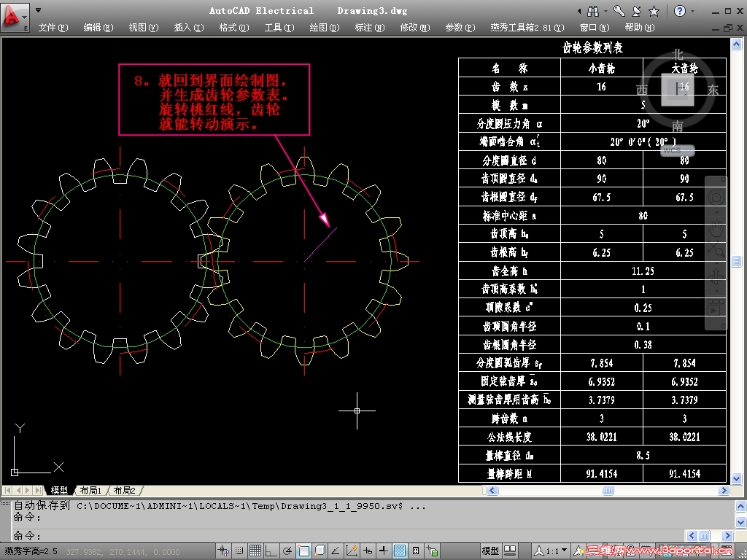The width and height of the screenshot is (747, 560).
Task: Click the ViewCube top face
Action: pyautogui.click(x=678, y=90)
